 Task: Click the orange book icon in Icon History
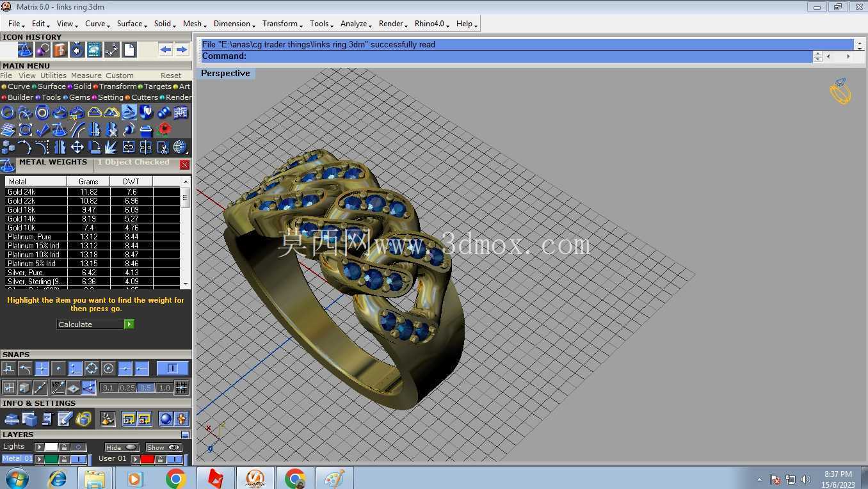pos(60,50)
